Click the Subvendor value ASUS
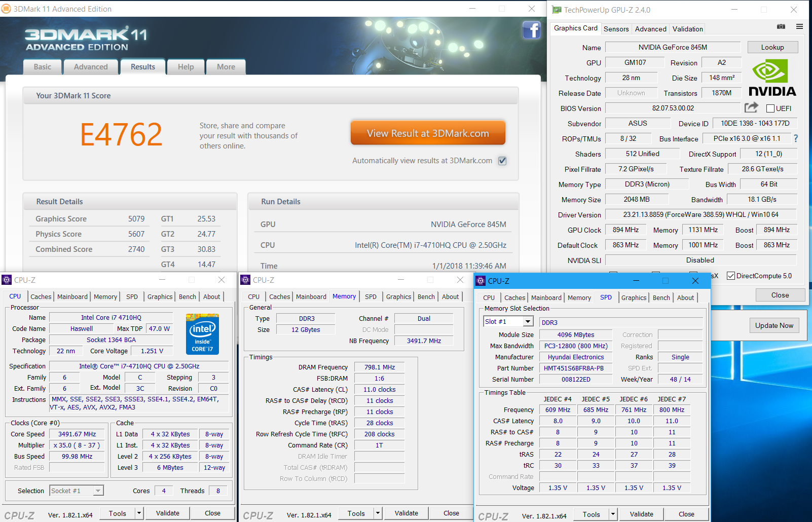812x522 pixels. (x=638, y=123)
